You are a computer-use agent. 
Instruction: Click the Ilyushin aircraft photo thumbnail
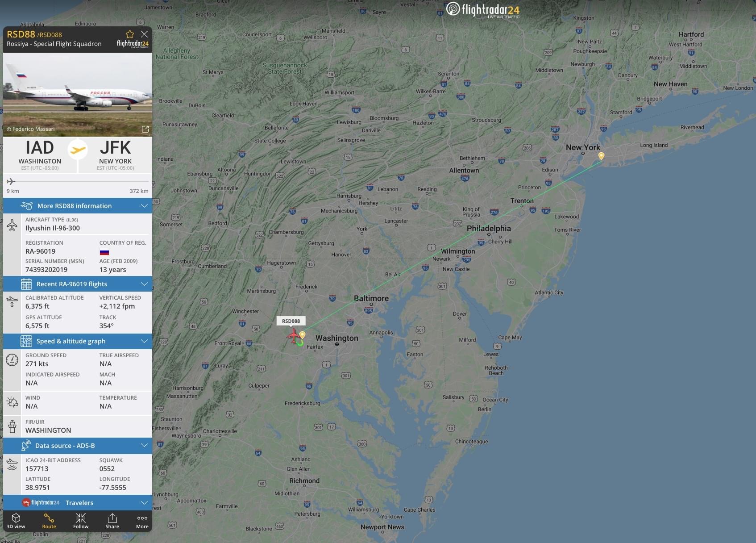(78, 94)
